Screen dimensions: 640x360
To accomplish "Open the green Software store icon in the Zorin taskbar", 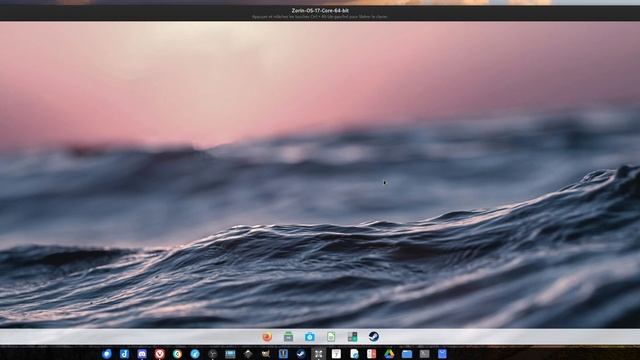I will tap(289, 337).
